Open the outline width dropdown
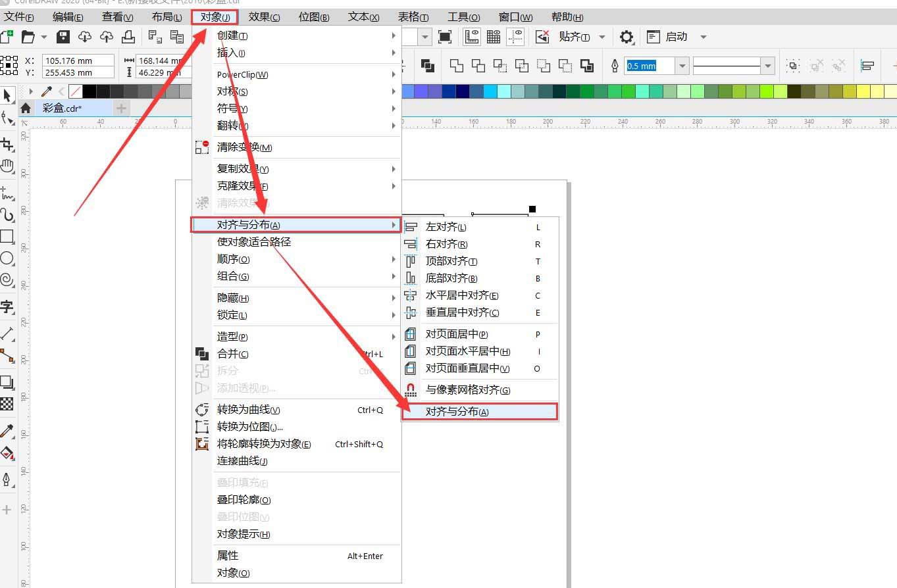Screen dimensions: 897x588 pyautogui.click(x=682, y=66)
